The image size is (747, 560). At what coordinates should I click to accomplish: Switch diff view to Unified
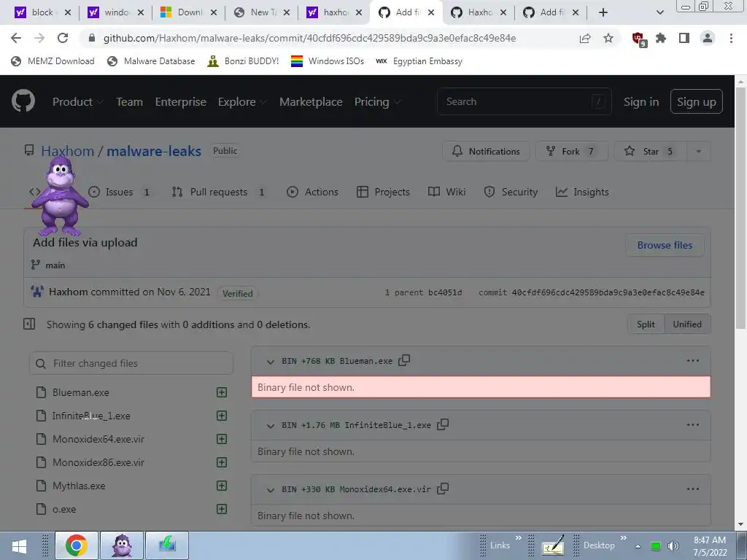tap(687, 324)
